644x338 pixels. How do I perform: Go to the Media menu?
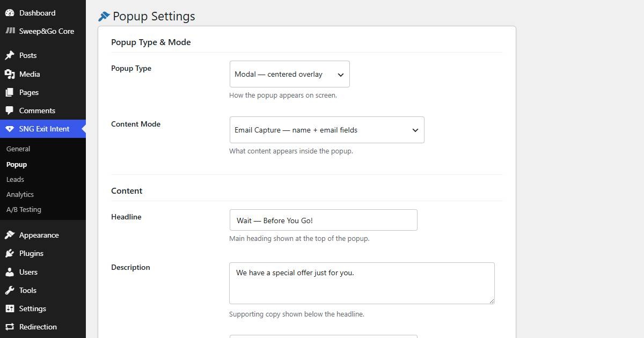coord(43,74)
